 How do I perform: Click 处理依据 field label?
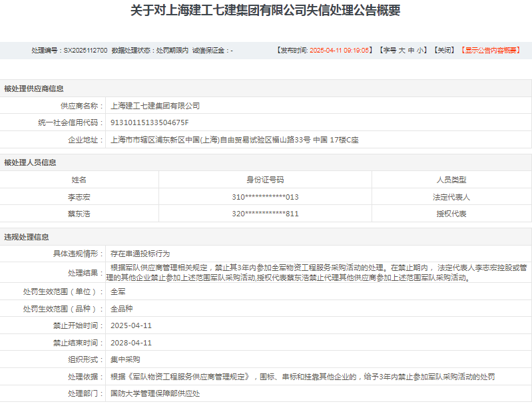pos(85,377)
